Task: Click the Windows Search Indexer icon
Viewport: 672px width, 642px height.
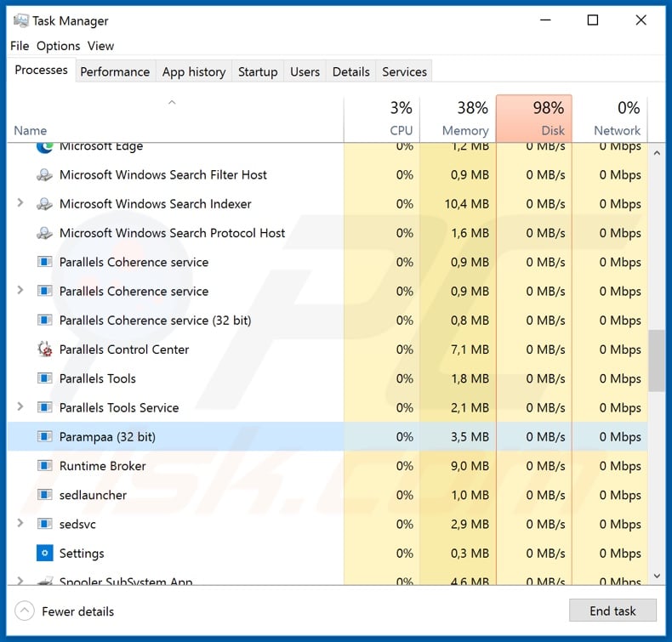Action: (x=44, y=204)
